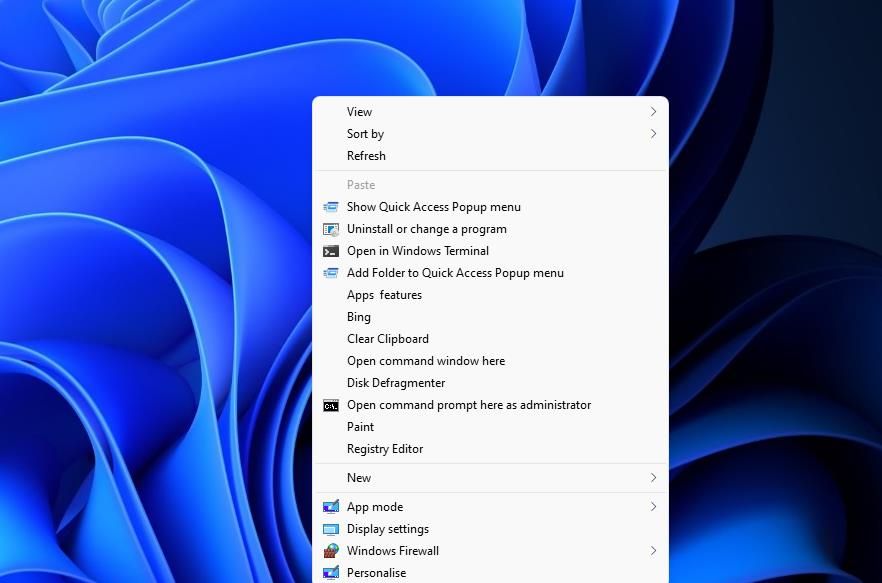Select the Bing entry
882x583 pixels.
[x=490, y=317]
